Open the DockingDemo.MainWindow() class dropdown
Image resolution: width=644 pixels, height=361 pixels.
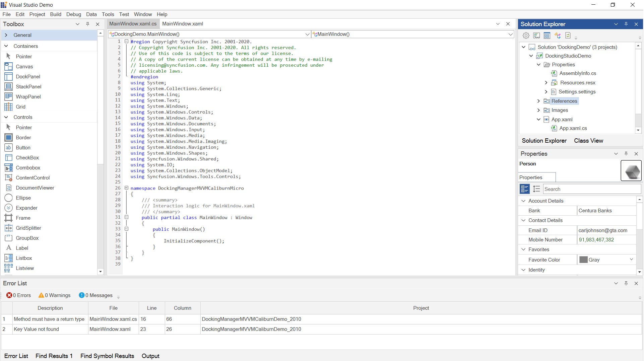(307, 34)
